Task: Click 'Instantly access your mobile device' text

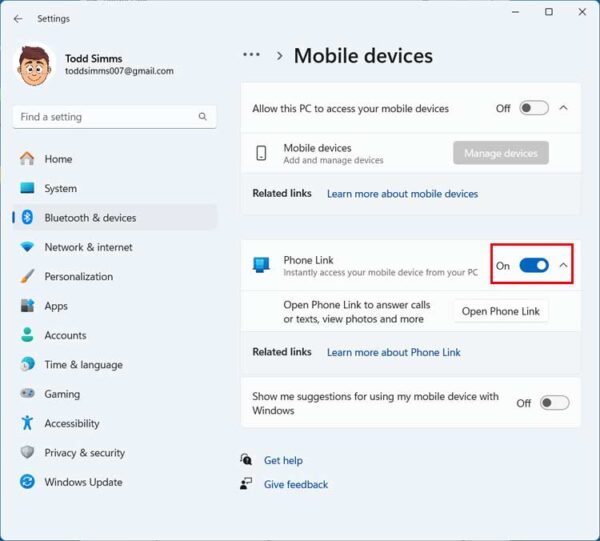Action: click(380, 272)
